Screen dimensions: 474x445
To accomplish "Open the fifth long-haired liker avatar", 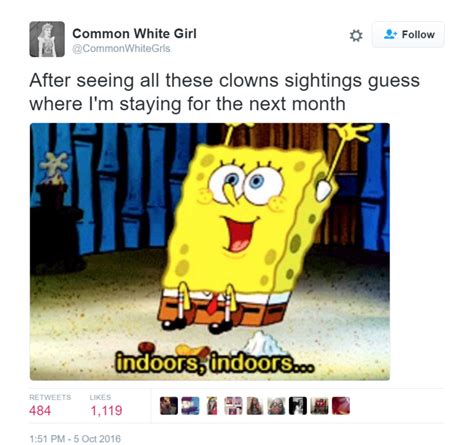I will 255,406.
